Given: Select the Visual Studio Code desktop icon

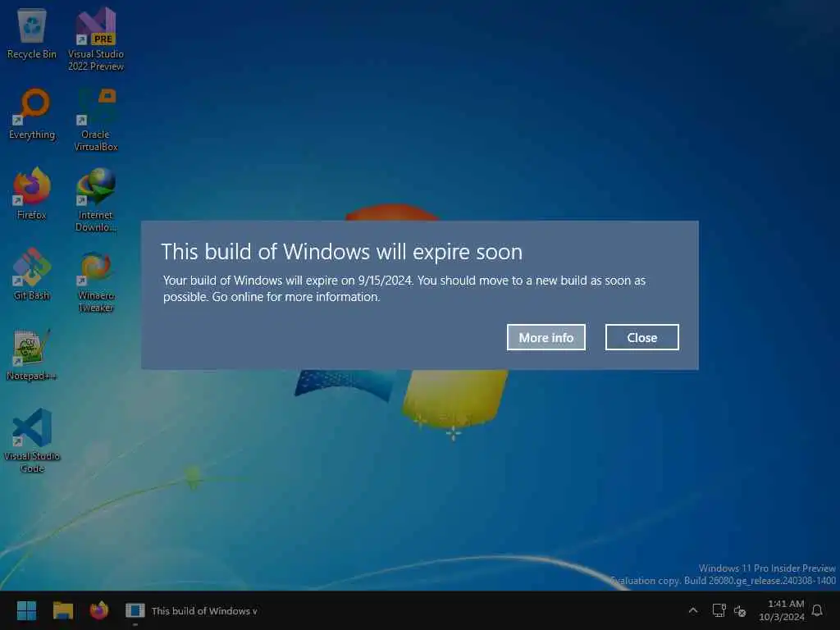Looking at the screenshot, I should click(x=32, y=441).
